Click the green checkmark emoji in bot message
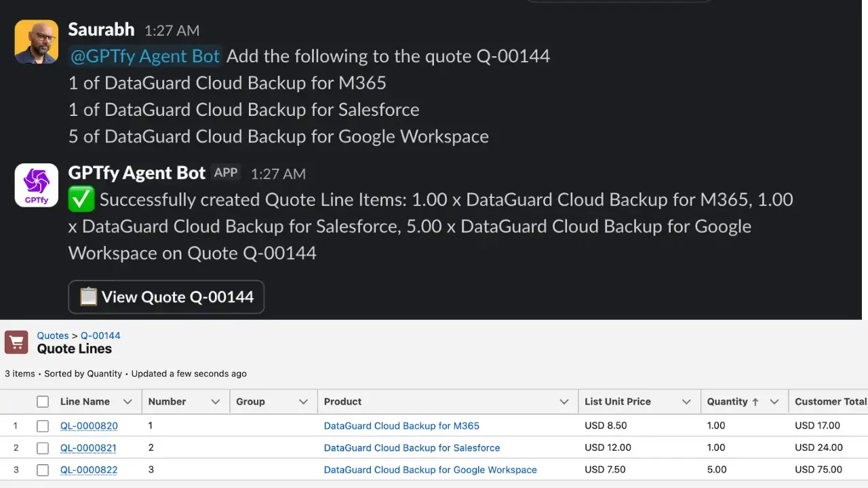Screen dimensions: 868x488 pyautogui.click(x=81, y=199)
